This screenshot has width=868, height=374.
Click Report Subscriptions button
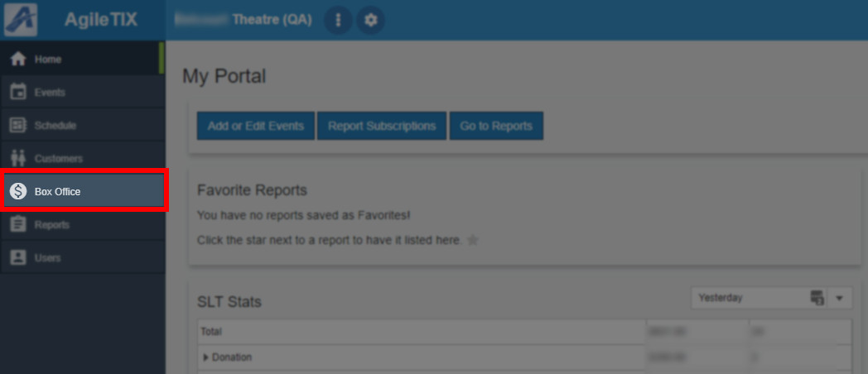(382, 126)
